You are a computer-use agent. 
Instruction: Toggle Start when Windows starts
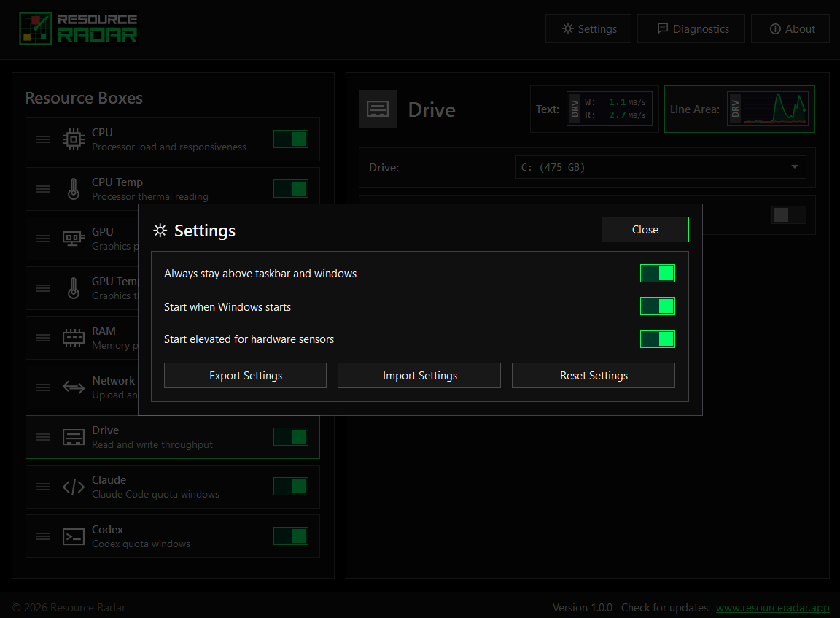pyautogui.click(x=657, y=306)
